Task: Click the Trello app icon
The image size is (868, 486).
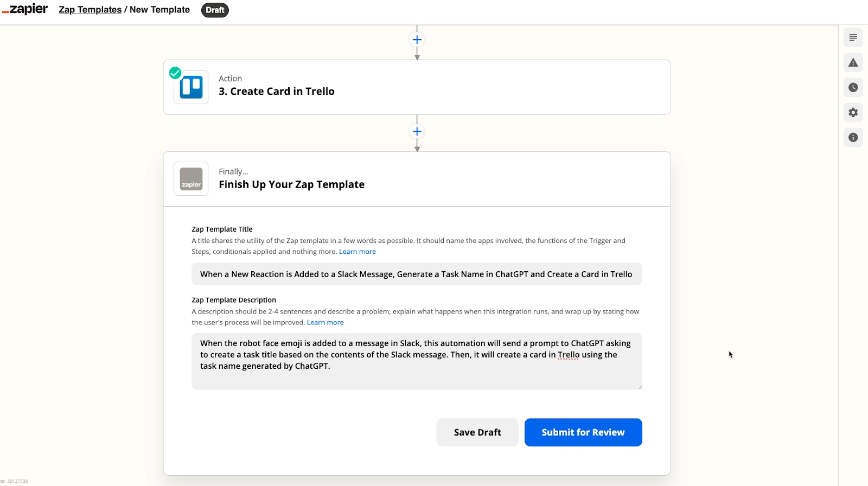Action: pos(191,87)
